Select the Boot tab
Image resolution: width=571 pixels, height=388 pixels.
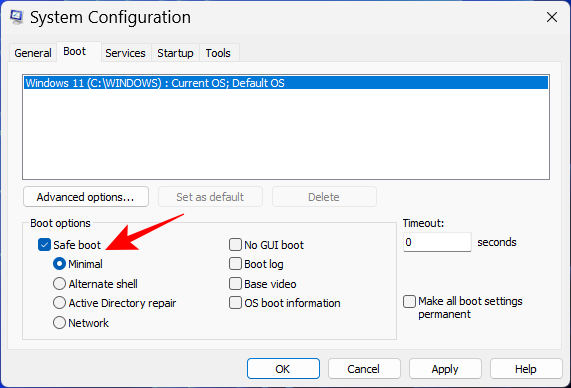tap(75, 51)
